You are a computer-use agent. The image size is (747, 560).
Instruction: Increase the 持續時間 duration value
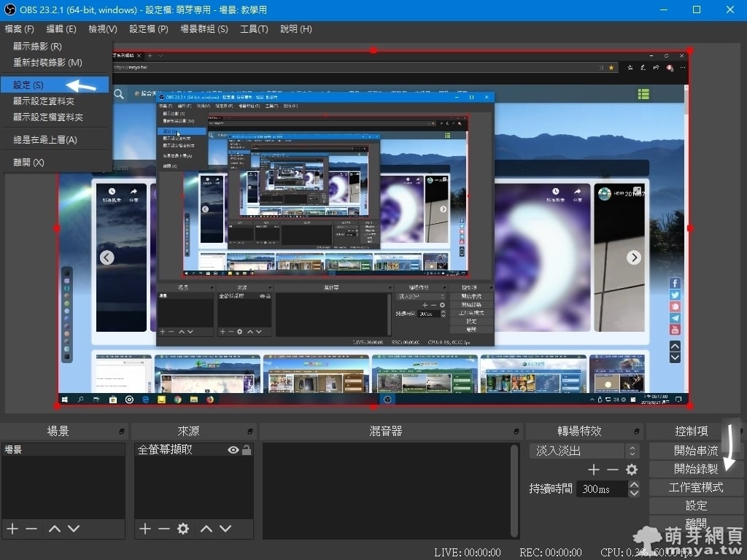pyautogui.click(x=634, y=485)
